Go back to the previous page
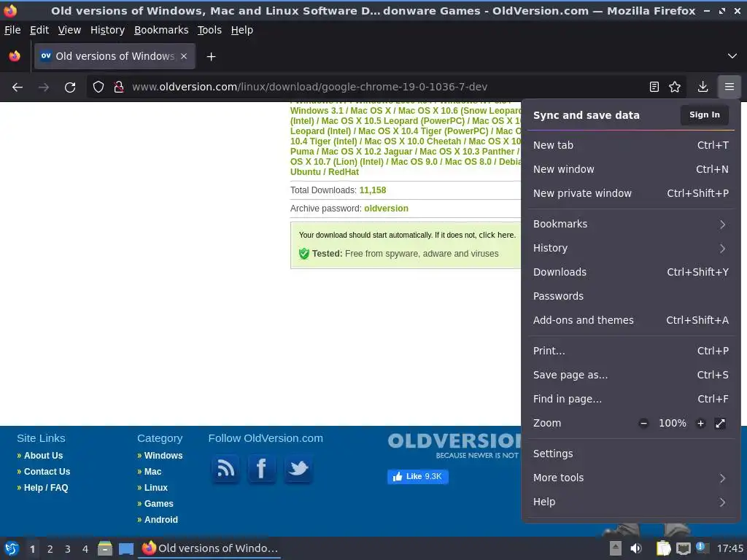747x560 pixels. pos(18,87)
